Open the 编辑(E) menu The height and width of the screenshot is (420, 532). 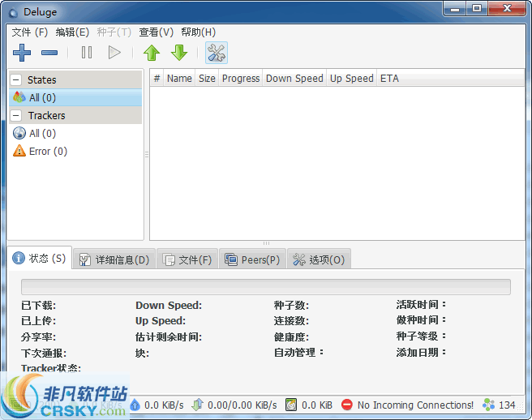(72, 32)
